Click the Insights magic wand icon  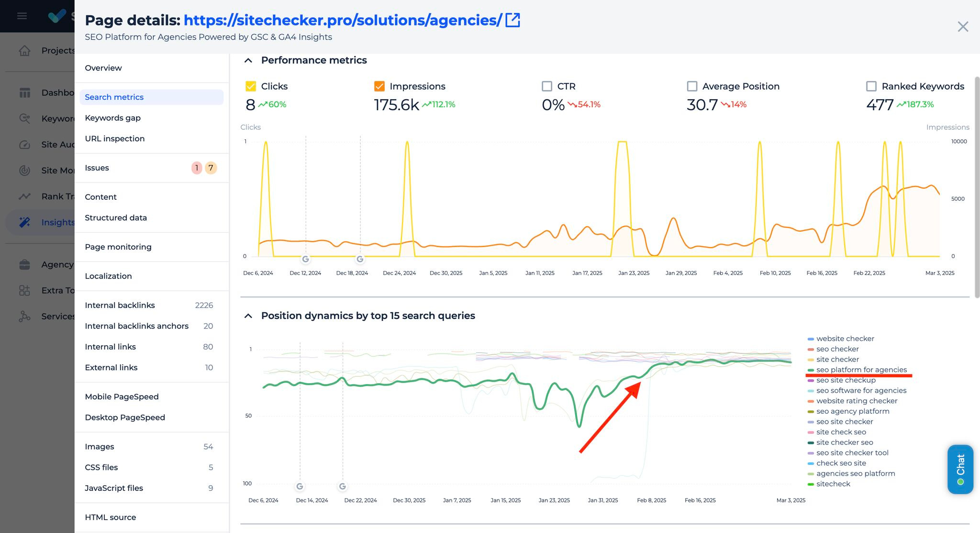click(x=24, y=222)
